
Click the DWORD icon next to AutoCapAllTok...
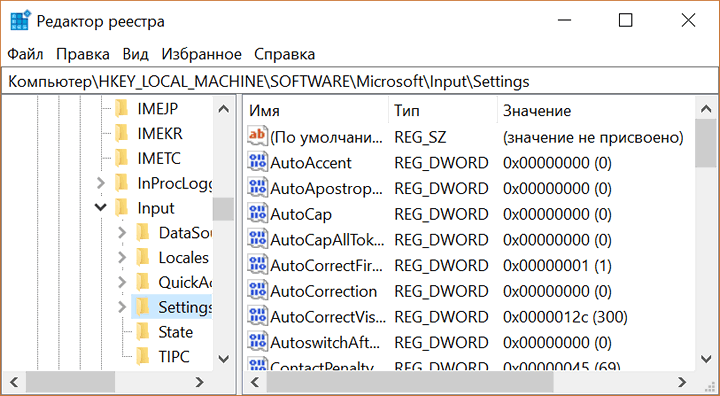tap(257, 239)
